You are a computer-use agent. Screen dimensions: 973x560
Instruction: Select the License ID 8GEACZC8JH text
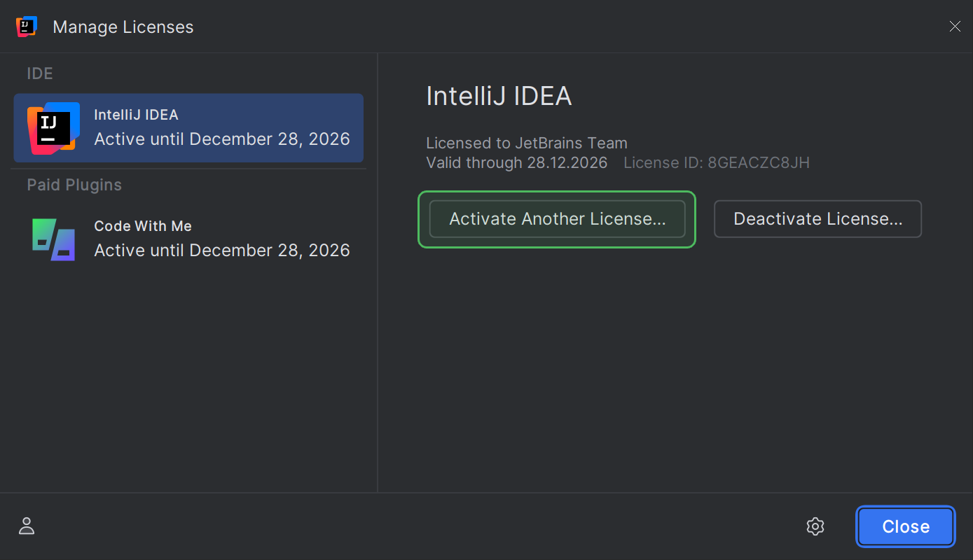pyautogui.click(x=716, y=162)
